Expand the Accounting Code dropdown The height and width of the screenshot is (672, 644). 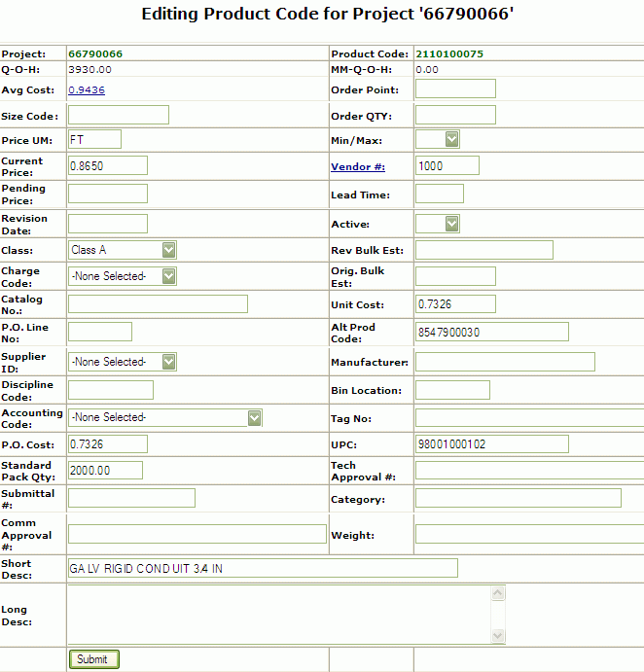click(x=164, y=417)
